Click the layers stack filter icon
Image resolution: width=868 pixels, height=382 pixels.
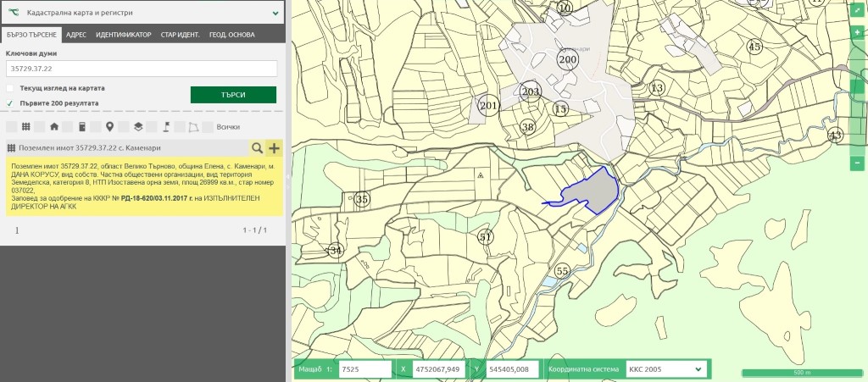click(137, 127)
